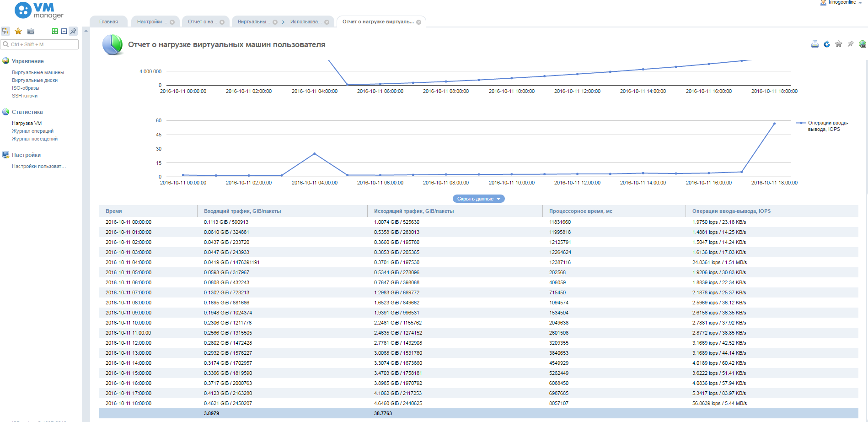
Task: Focus the Ctrl + Shift + M search field
Action: point(40,44)
